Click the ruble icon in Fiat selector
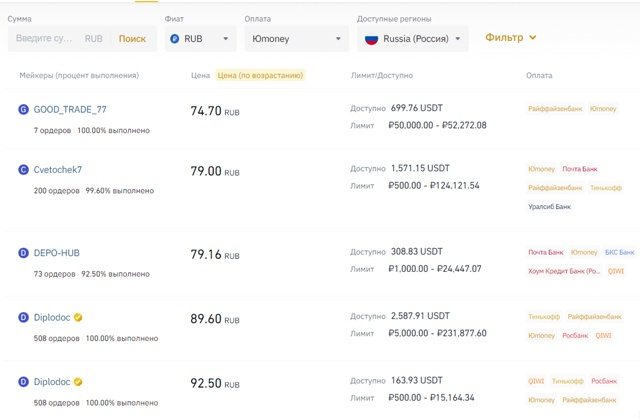Viewport: 640px width, 419px height. click(175, 39)
